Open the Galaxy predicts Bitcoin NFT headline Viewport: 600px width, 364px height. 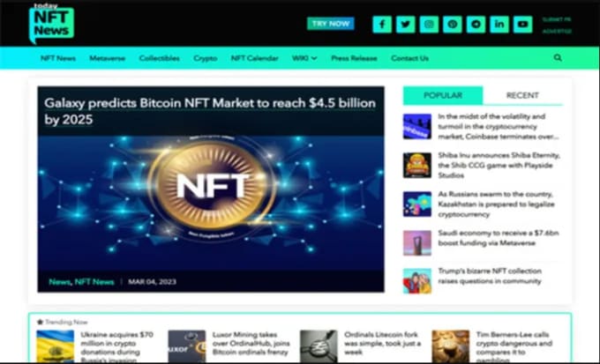point(210,111)
